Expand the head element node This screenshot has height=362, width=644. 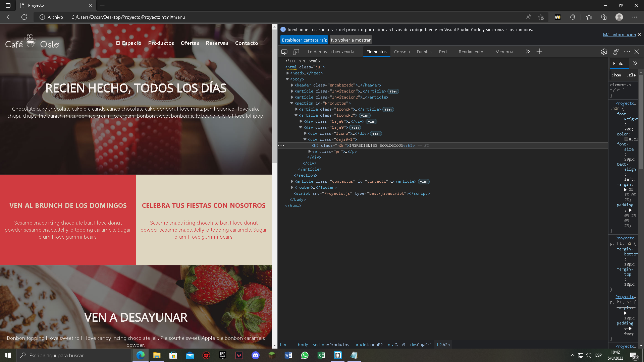click(288, 73)
